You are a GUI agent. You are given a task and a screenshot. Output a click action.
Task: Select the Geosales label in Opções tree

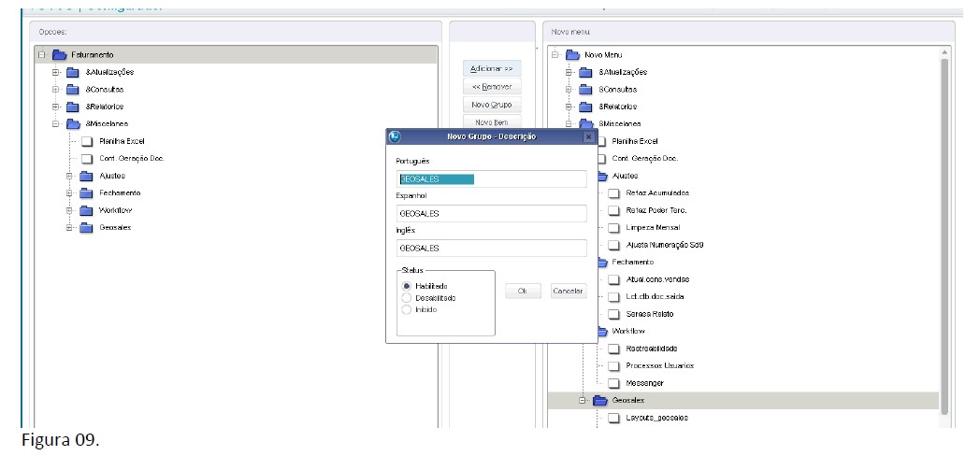115,228
